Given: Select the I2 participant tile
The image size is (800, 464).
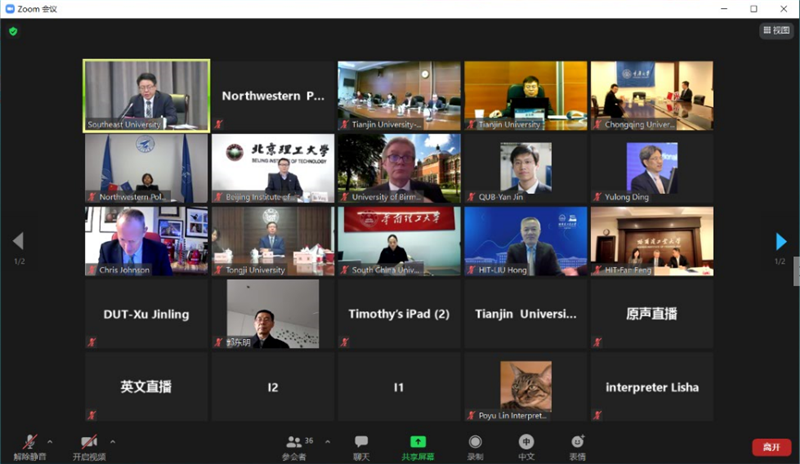Looking at the screenshot, I should point(273,387).
